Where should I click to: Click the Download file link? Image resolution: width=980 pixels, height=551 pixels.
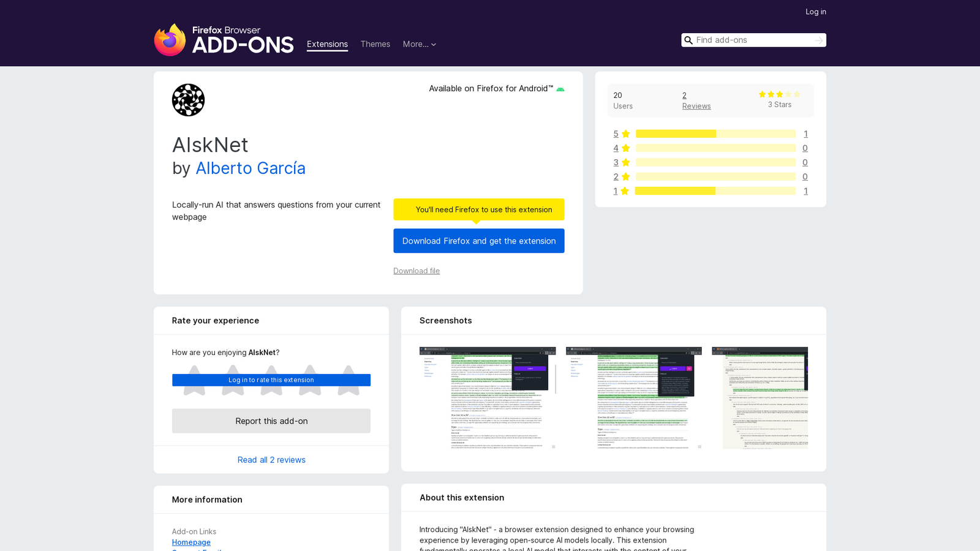[x=417, y=271]
